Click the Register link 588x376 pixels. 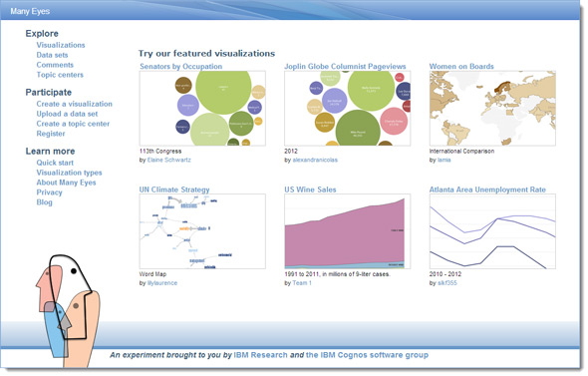pos(51,134)
